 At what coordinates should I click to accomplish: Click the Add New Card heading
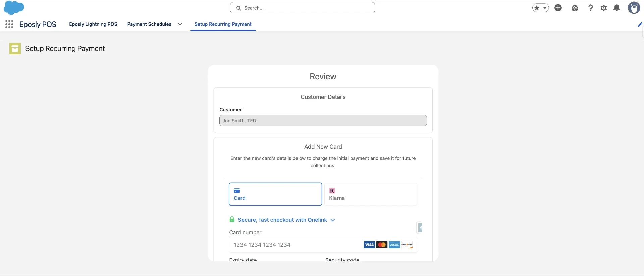click(x=323, y=147)
